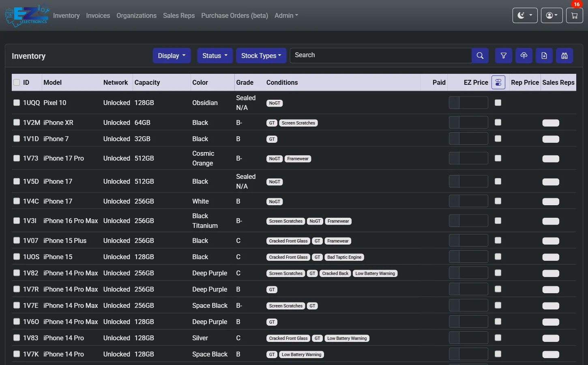Navigate to the Invoices section
This screenshot has width=588, height=365.
(x=98, y=15)
